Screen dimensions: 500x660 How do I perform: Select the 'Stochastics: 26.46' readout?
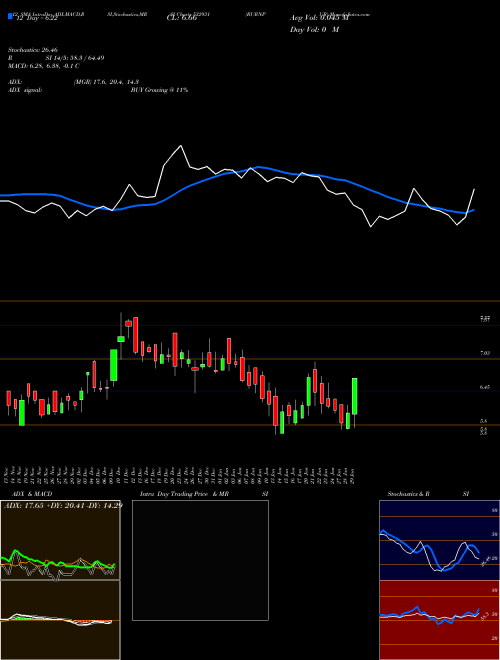click(33, 50)
